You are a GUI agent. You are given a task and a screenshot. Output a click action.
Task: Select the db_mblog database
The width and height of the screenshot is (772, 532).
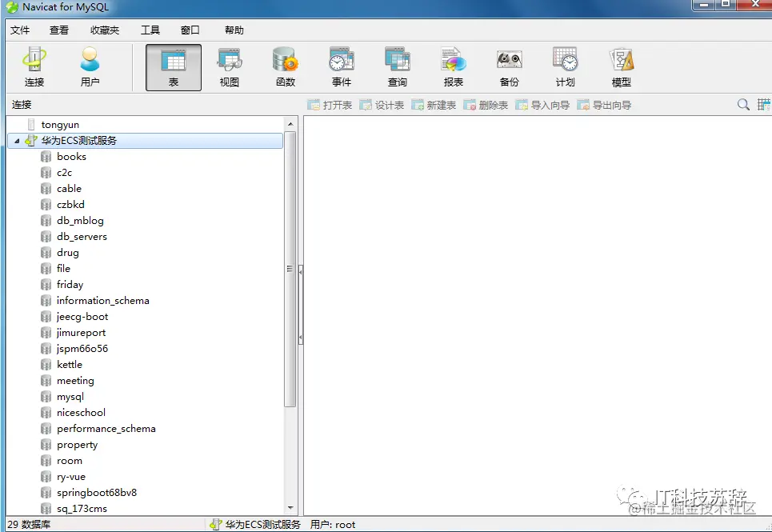[x=80, y=221]
